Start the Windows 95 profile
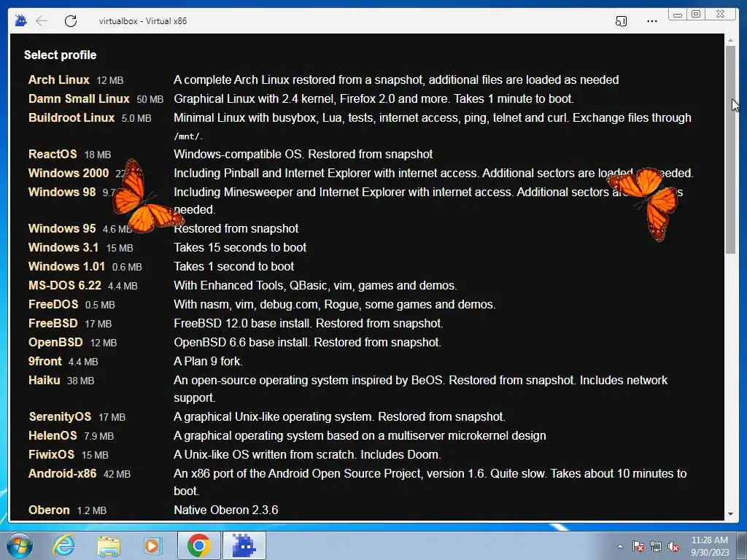The width and height of the screenshot is (747, 560). tap(62, 228)
